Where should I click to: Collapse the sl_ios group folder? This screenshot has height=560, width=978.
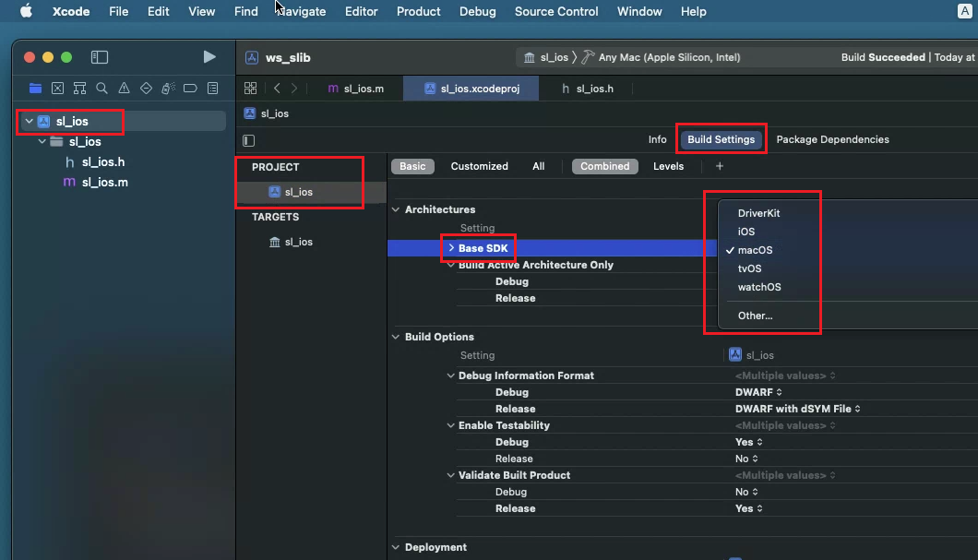[x=42, y=141]
